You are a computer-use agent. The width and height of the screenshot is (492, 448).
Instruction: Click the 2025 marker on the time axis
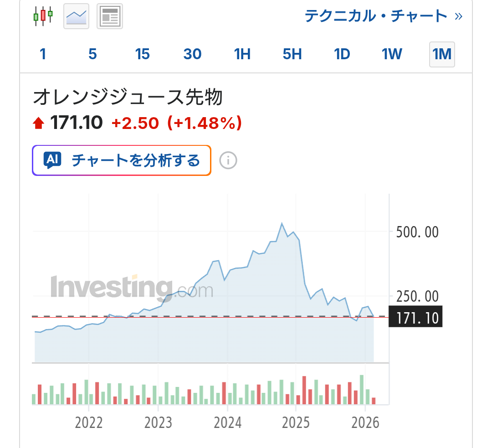pos(297,423)
